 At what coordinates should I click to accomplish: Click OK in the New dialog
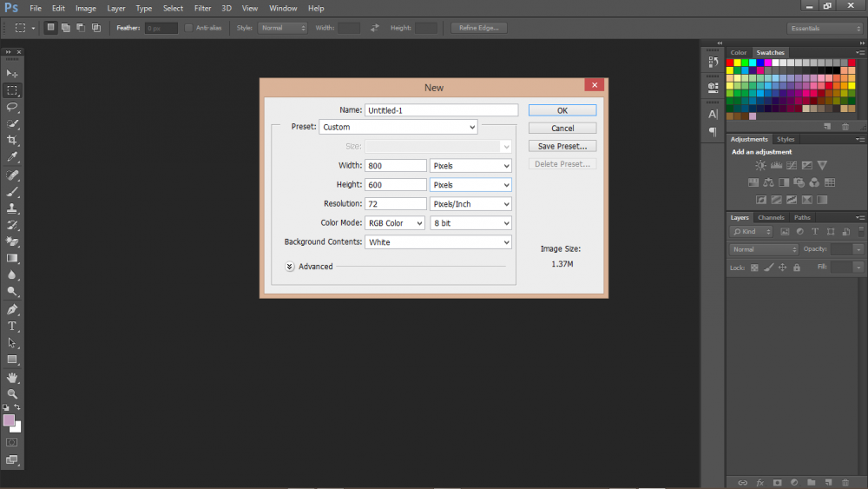coord(562,110)
